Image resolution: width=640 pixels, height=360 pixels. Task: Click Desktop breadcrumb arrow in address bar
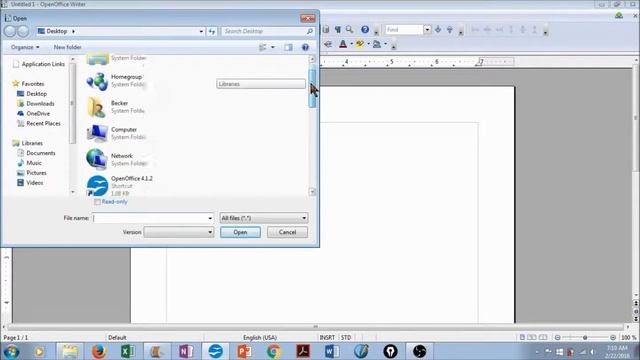[73, 31]
